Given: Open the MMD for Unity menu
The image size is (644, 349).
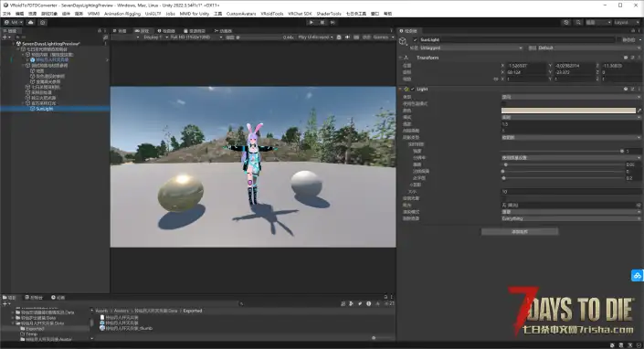Looking at the screenshot, I should tap(195, 14).
